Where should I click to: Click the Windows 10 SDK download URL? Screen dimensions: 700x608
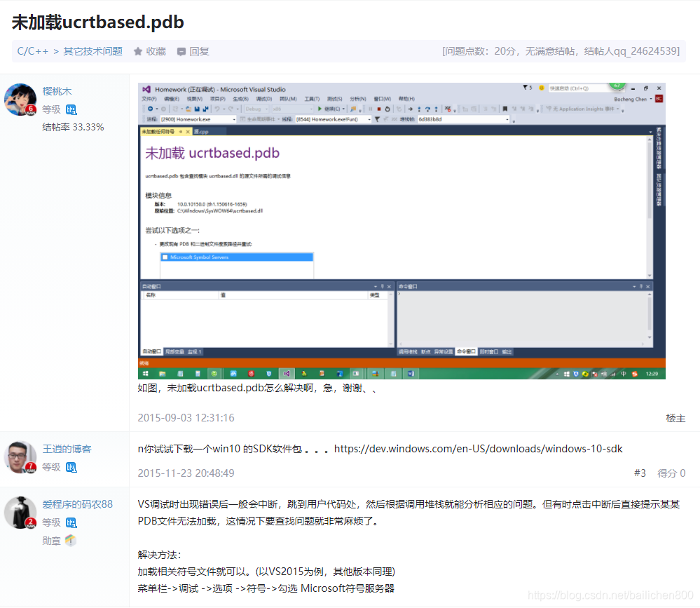478,449
